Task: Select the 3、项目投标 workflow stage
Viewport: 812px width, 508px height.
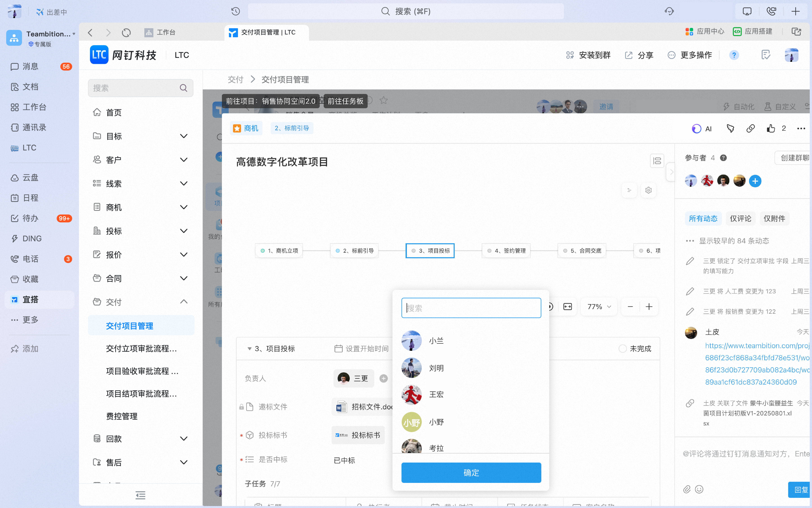Action: tap(430, 251)
